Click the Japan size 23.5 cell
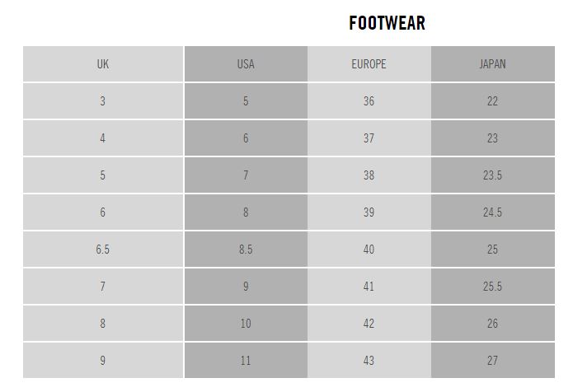Viewport: 573px width, 392px height. point(492,175)
